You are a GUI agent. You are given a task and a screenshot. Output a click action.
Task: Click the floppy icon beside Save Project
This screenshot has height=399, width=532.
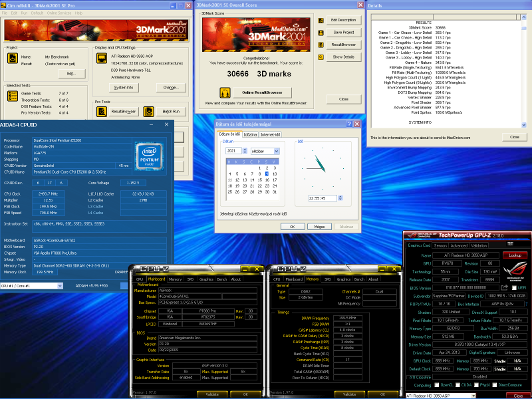[321, 33]
